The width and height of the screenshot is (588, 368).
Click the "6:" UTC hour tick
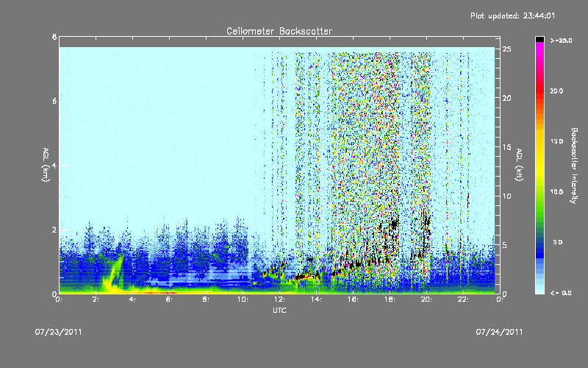[x=169, y=300]
